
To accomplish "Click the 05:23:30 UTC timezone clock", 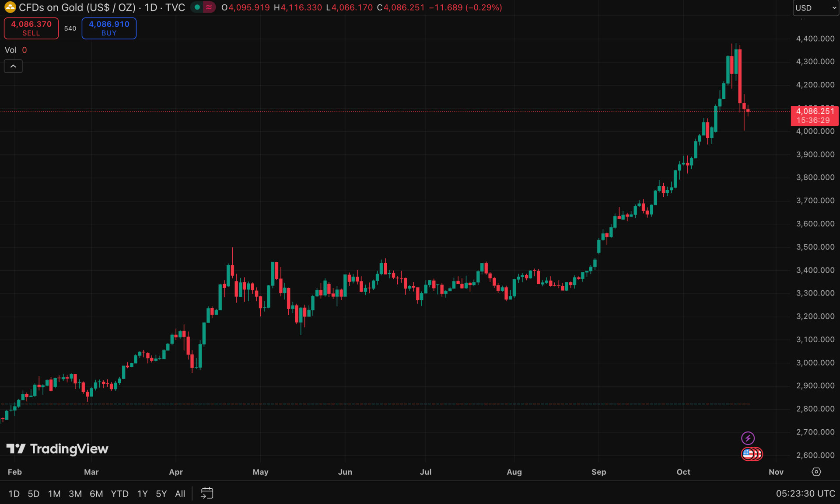I will point(805,494).
